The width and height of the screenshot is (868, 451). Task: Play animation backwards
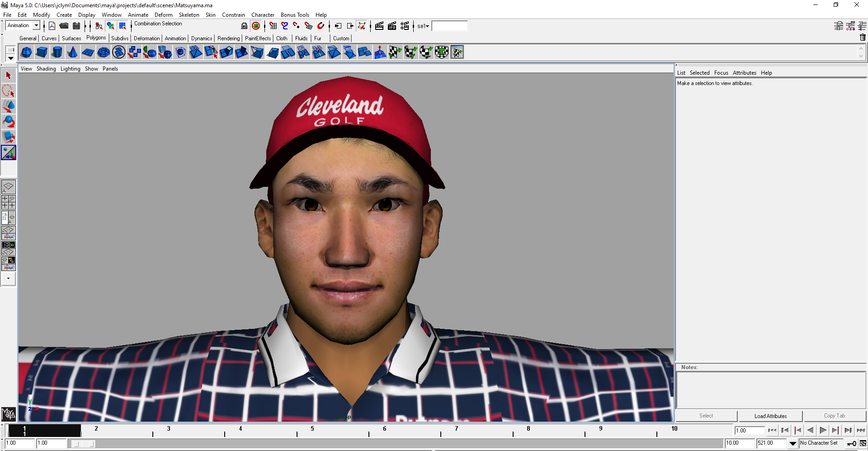pos(810,431)
